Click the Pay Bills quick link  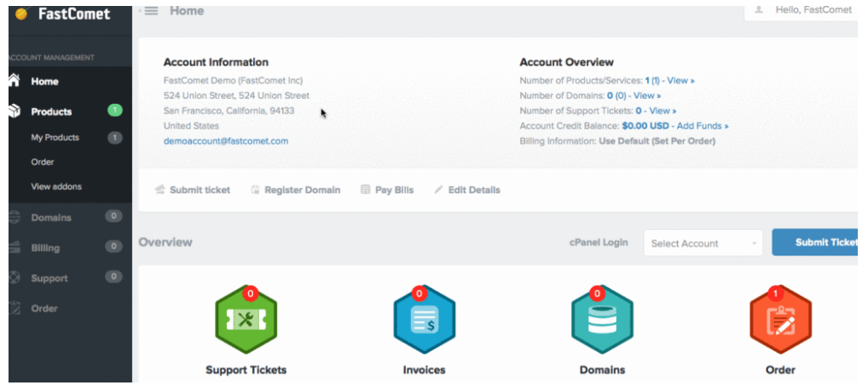[x=394, y=190]
